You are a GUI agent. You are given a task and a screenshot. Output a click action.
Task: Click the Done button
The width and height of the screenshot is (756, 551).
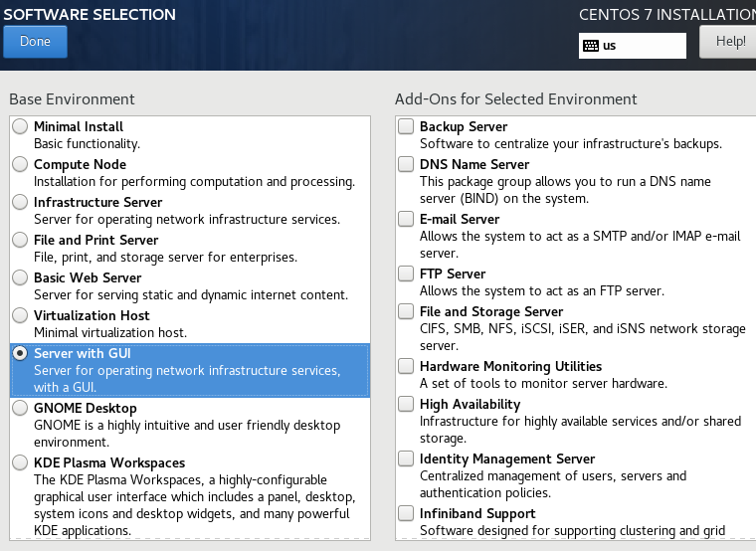tap(35, 42)
